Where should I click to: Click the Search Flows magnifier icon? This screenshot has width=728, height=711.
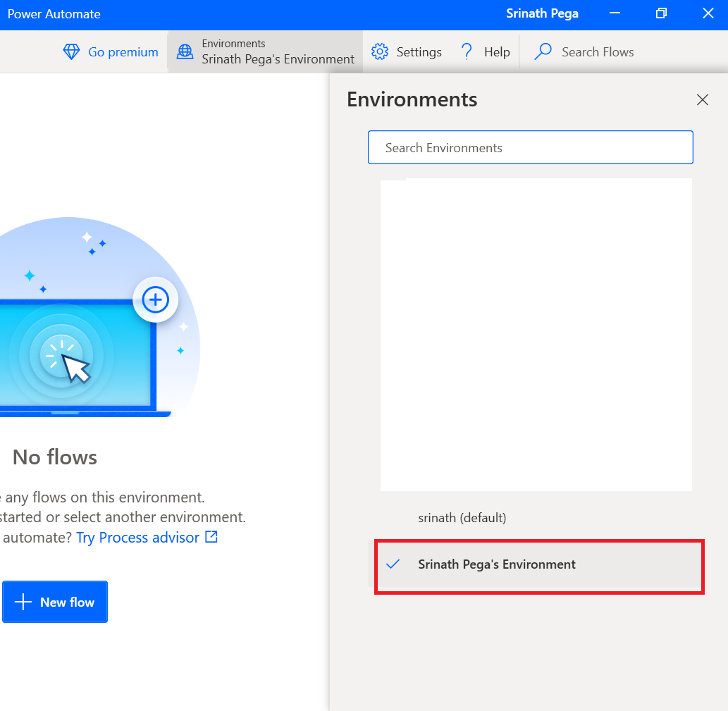coord(543,52)
